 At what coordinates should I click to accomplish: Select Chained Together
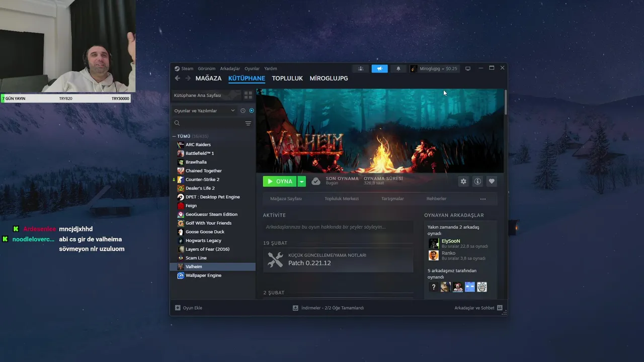[203, 171]
